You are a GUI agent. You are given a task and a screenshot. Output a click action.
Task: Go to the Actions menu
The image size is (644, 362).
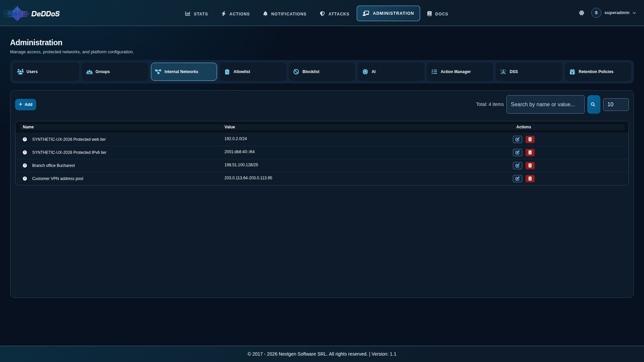tap(235, 14)
